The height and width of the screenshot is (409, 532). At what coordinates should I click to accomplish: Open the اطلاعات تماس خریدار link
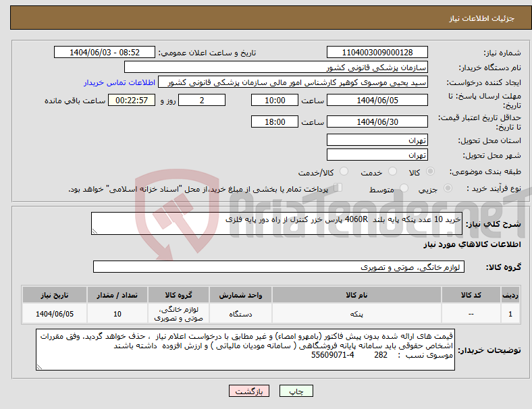click(x=119, y=82)
